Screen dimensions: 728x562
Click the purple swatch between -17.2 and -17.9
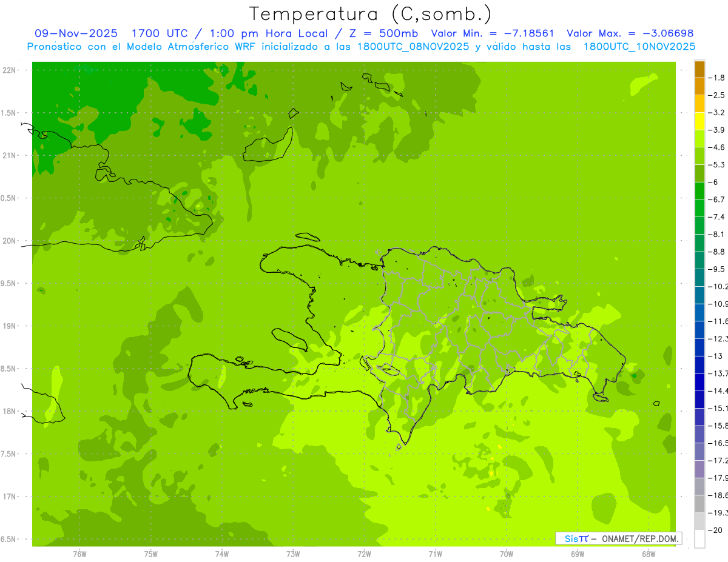699,469
